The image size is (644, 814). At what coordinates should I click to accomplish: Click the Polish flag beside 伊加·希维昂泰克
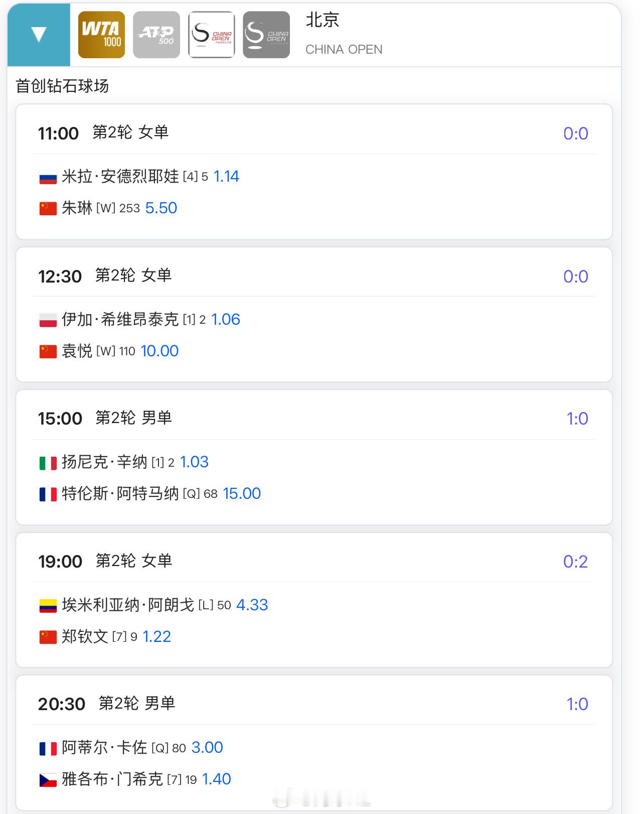[48, 320]
